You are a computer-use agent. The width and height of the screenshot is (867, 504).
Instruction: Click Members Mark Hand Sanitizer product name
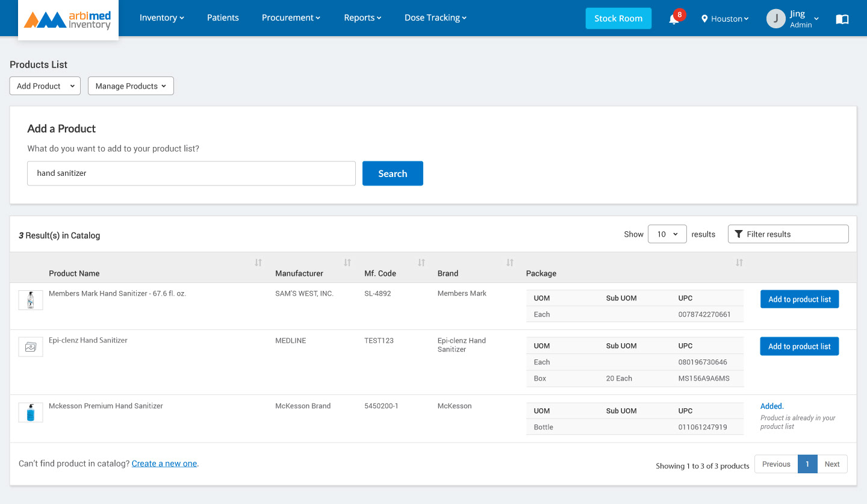pyautogui.click(x=117, y=294)
